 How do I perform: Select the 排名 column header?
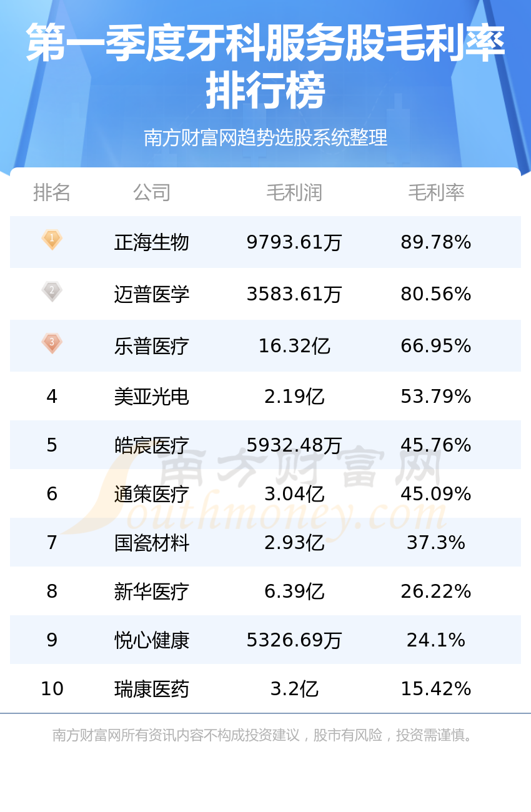(52, 192)
